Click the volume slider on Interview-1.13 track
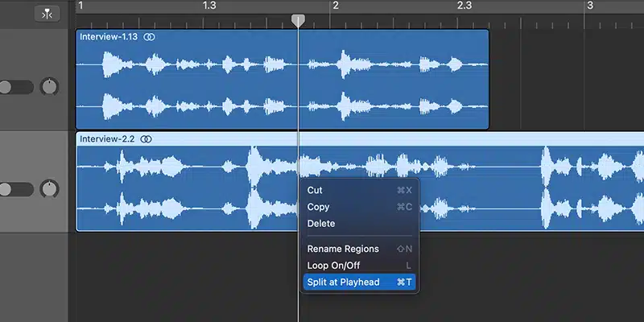The width and height of the screenshot is (644, 322). point(16,87)
